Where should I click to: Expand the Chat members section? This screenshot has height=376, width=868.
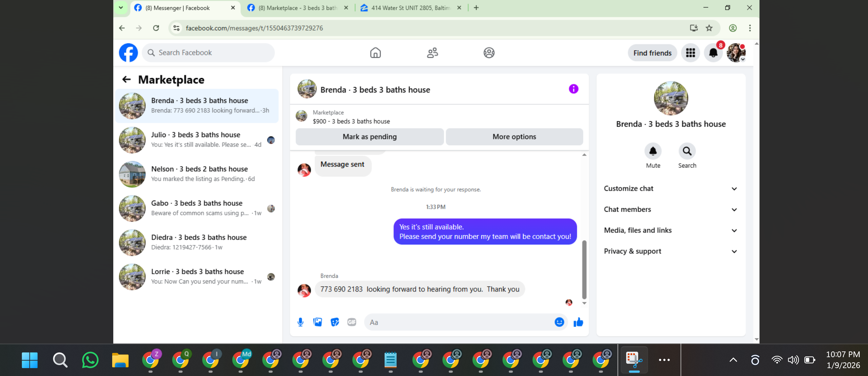click(x=670, y=210)
